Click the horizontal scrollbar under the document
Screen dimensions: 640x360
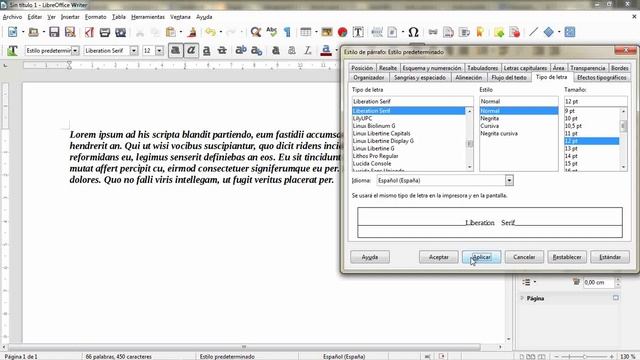(x=244, y=347)
